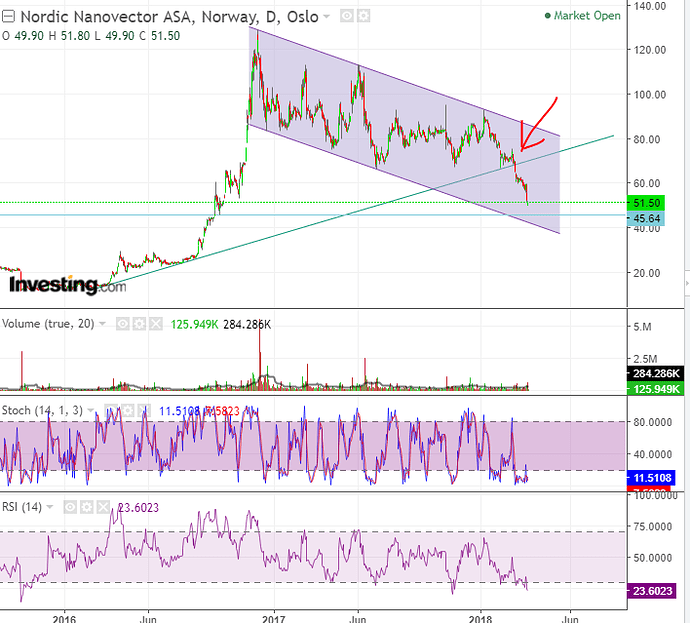The image size is (690, 623).
Task: Click the 23.6023 RSI legend value
Action: 138,508
